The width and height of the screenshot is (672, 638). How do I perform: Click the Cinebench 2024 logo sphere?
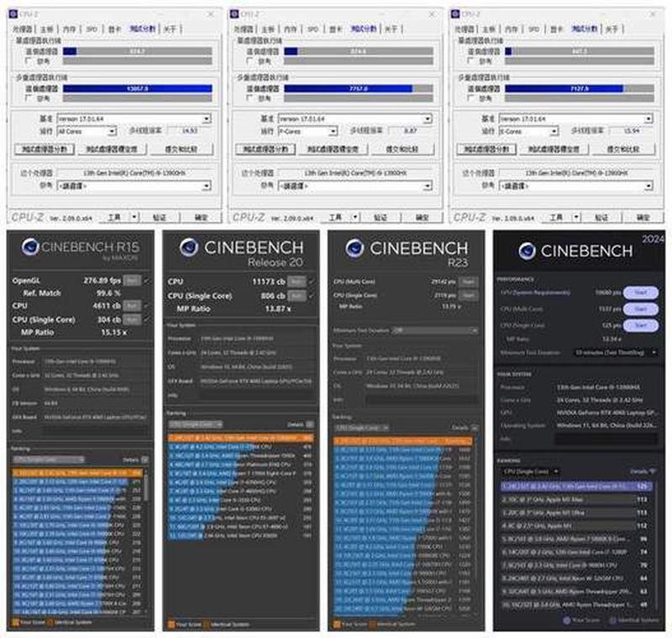[528, 250]
